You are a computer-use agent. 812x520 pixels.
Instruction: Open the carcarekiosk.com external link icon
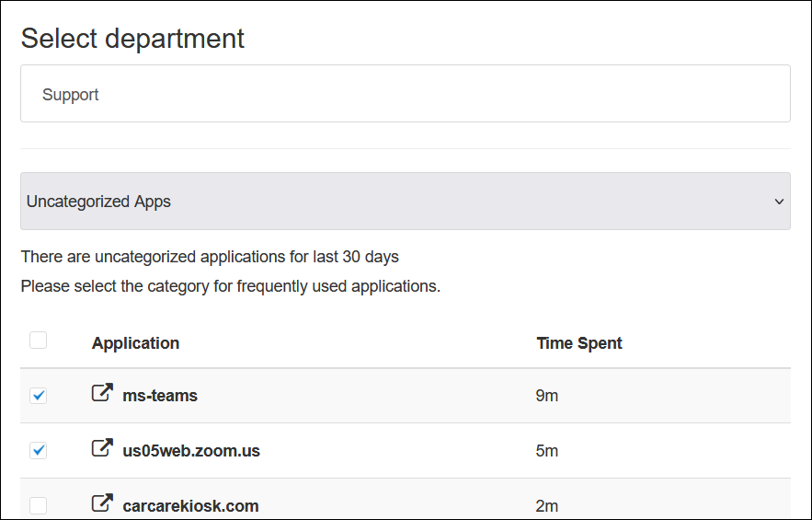[102, 504]
